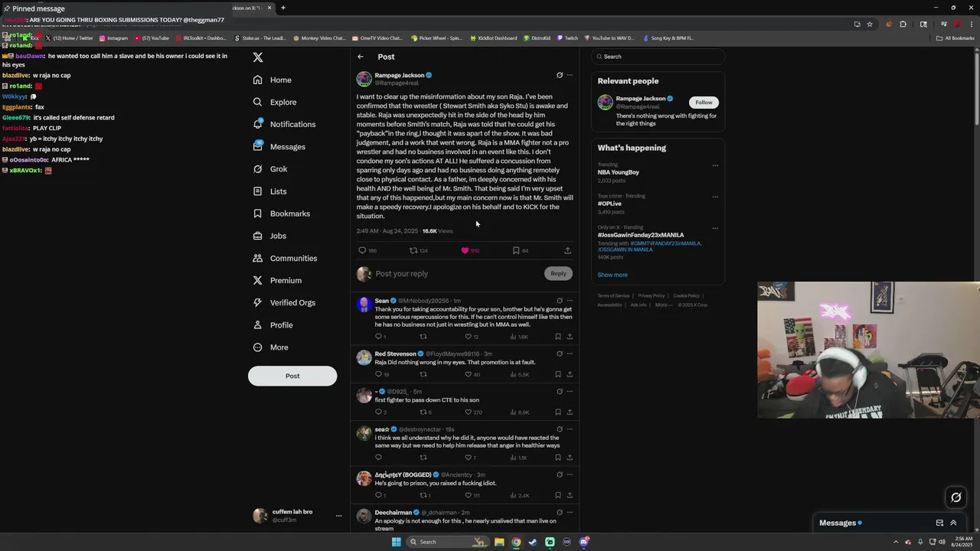Like Sean's reply
Image resolution: width=980 pixels, height=551 pixels.
(x=469, y=337)
